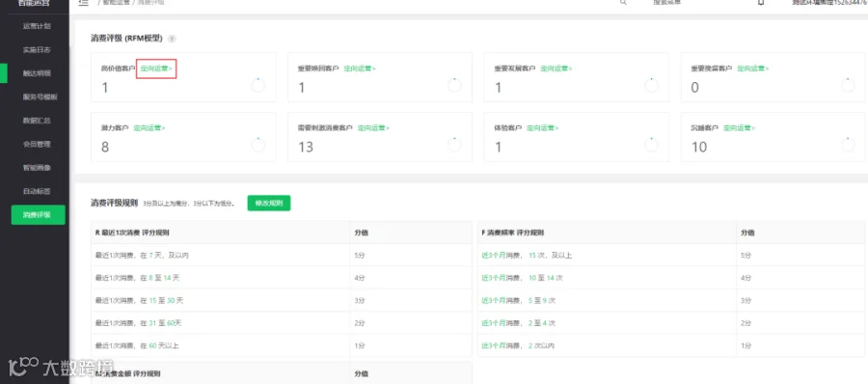
Task: Select 会员管理 in the sidebar
Action: pyautogui.click(x=37, y=144)
